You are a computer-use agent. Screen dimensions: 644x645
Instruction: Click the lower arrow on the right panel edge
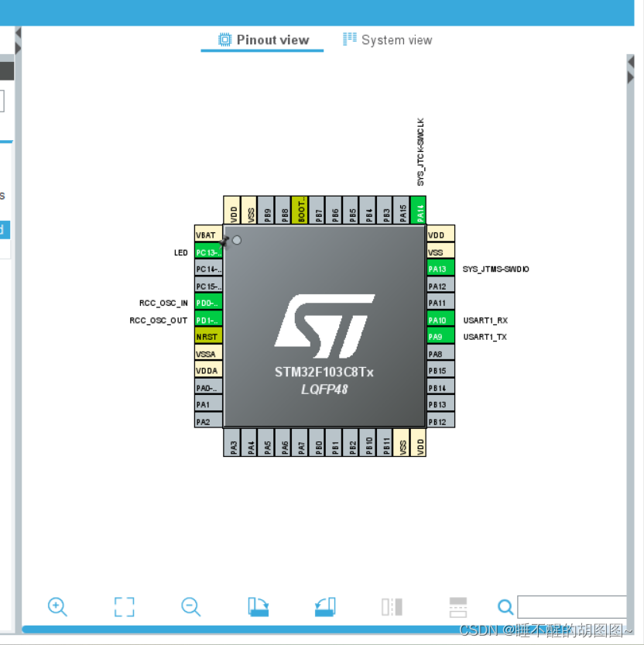(631, 77)
